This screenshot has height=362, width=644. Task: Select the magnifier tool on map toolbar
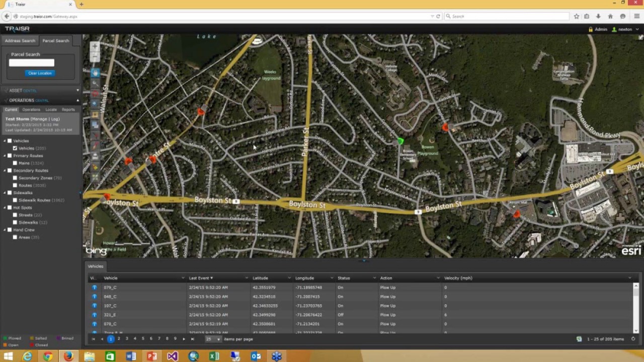point(95,83)
